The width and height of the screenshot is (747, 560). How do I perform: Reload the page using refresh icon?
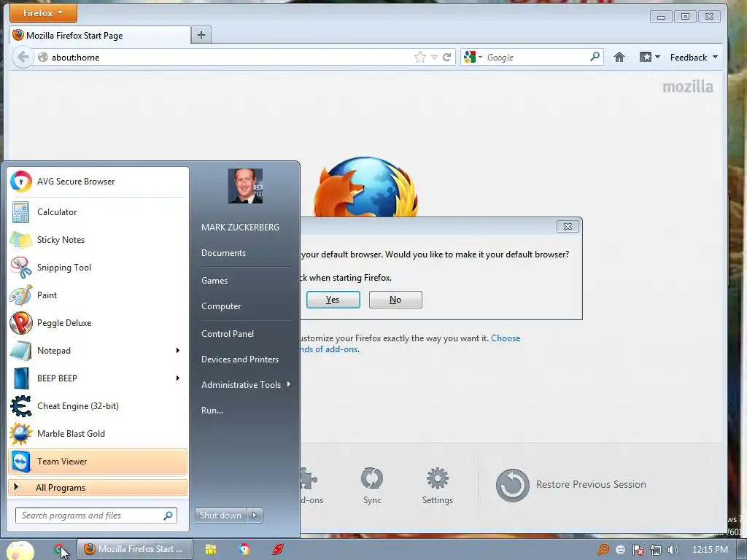pos(447,57)
